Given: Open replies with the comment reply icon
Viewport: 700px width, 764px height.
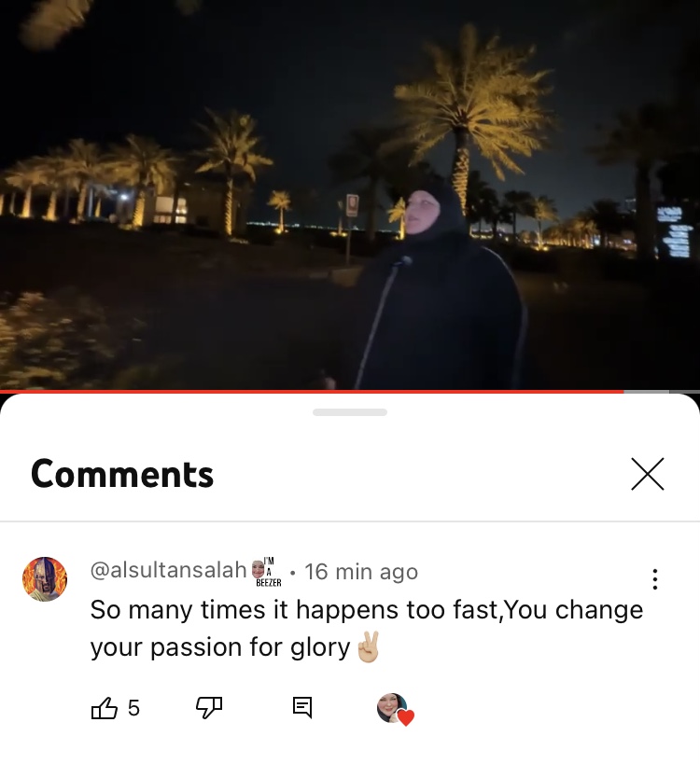Looking at the screenshot, I should point(302,707).
